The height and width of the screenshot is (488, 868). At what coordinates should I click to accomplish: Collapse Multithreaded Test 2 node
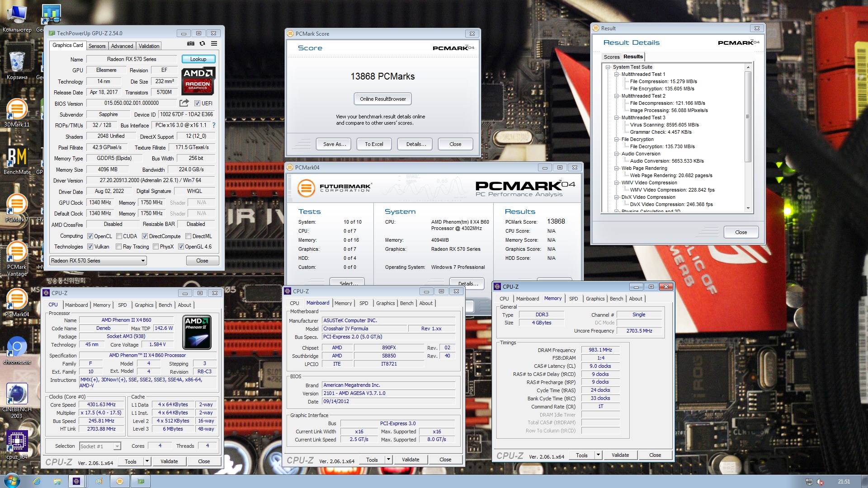616,96
